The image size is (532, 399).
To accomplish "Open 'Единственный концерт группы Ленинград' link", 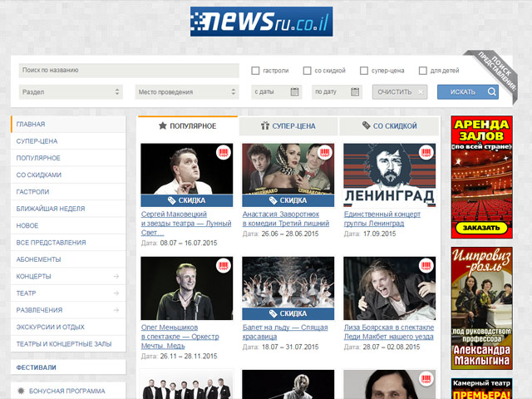I will (382, 219).
